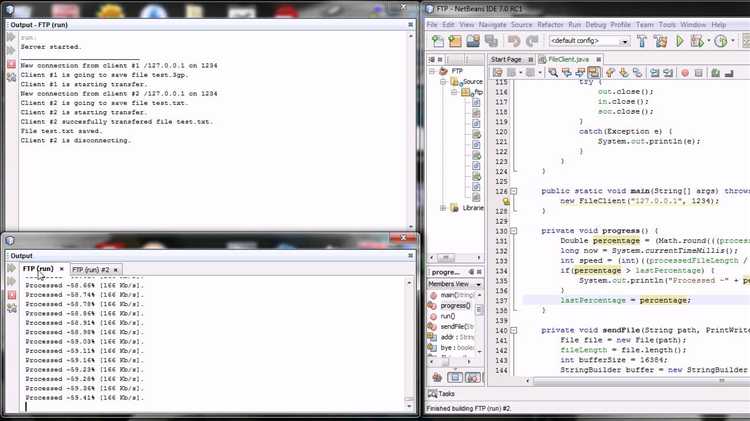Screen dimensions: 750x421
Task: Click the green Run Project icon
Action: click(x=679, y=41)
